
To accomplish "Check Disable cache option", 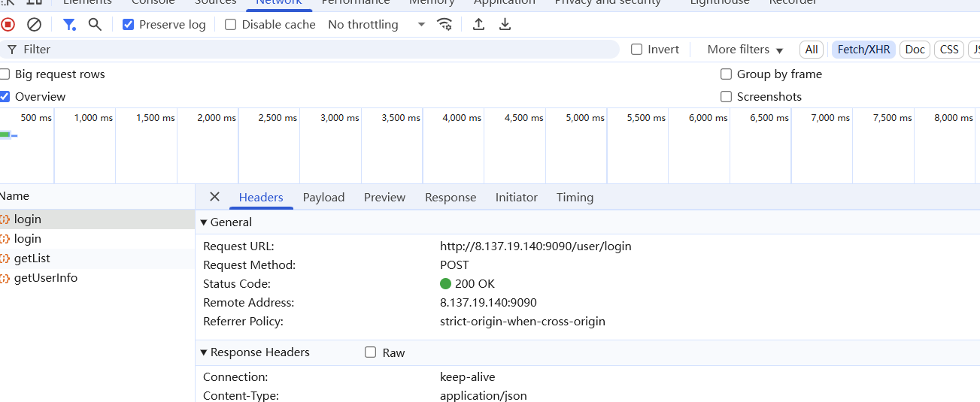I will coord(231,24).
